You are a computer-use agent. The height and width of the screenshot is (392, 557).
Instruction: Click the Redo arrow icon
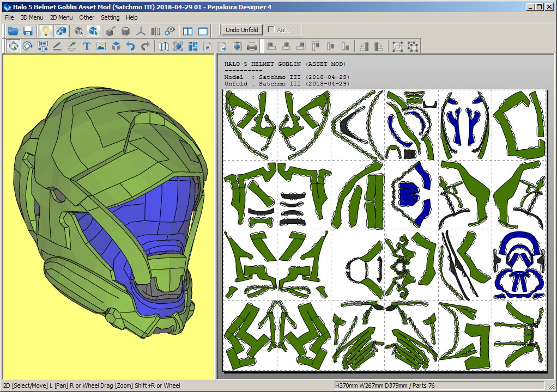click(145, 47)
